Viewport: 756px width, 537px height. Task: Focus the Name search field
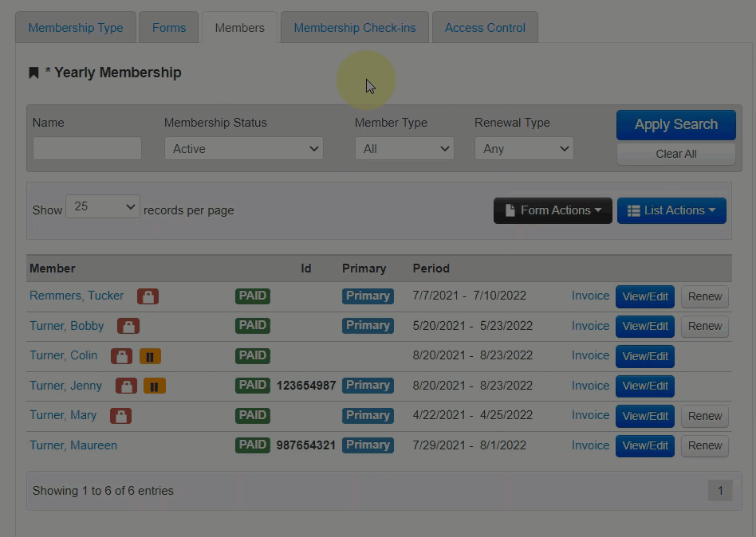point(87,148)
